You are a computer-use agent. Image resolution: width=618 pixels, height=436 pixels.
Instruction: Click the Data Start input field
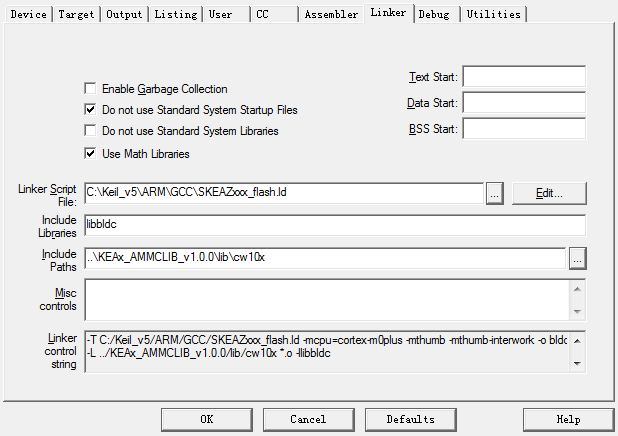tap(524, 102)
